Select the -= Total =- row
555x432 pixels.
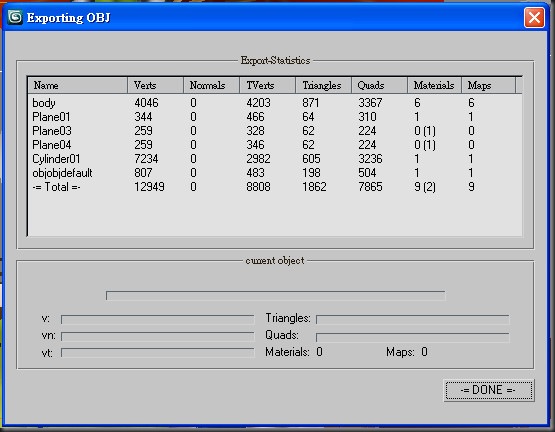coord(274,187)
